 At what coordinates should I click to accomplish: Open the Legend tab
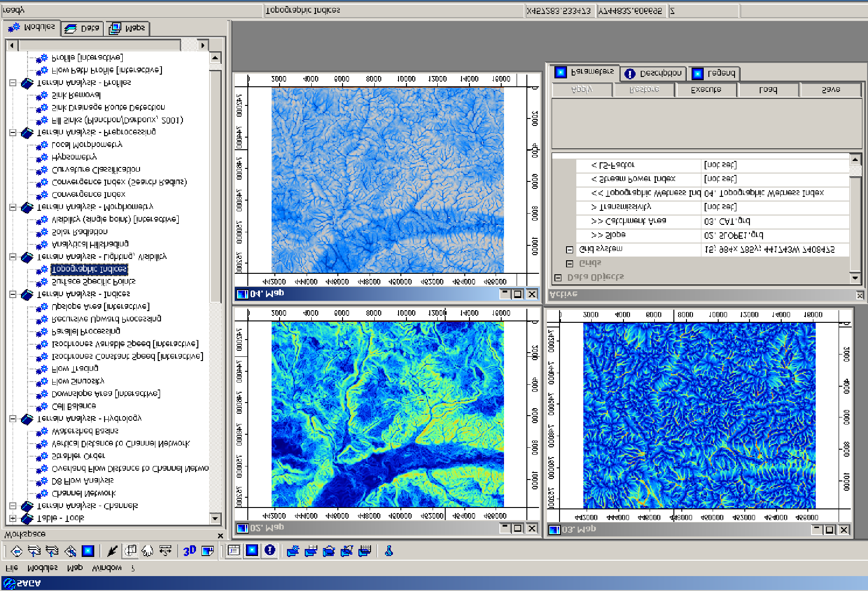pyautogui.click(x=714, y=73)
